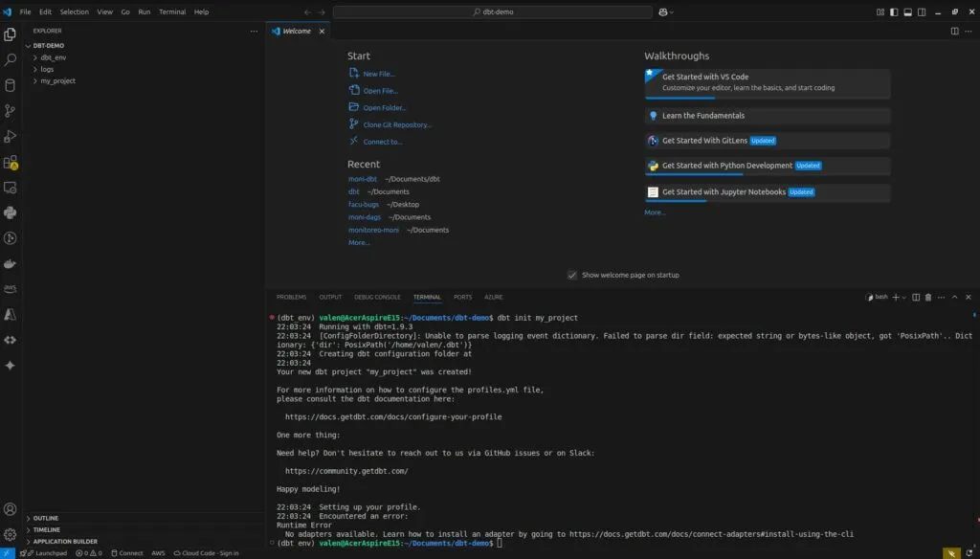Uncheck Show welcome page on startup

(x=572, y=275)
